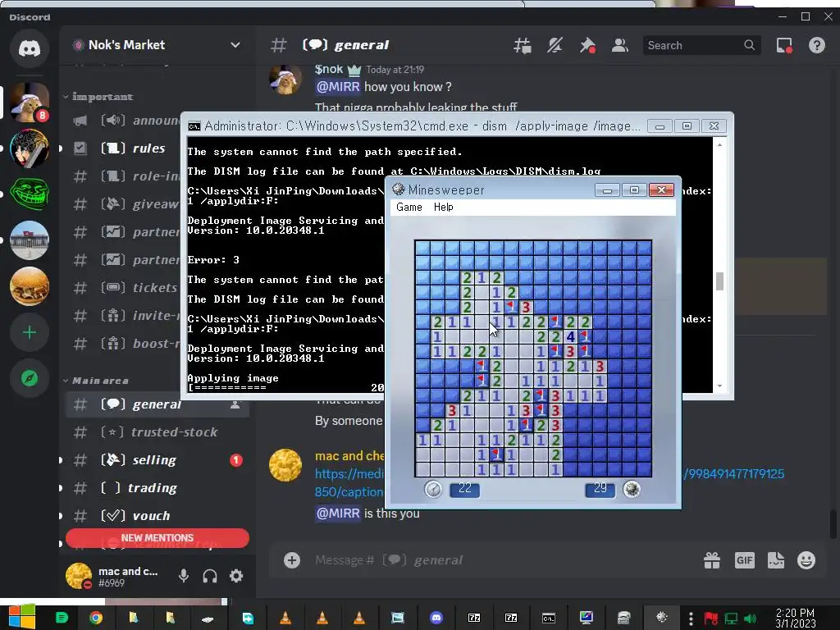Viewport: 840px width, 630px height.
Task: Open Pinned Messages icon
Action: coord(587,46)
